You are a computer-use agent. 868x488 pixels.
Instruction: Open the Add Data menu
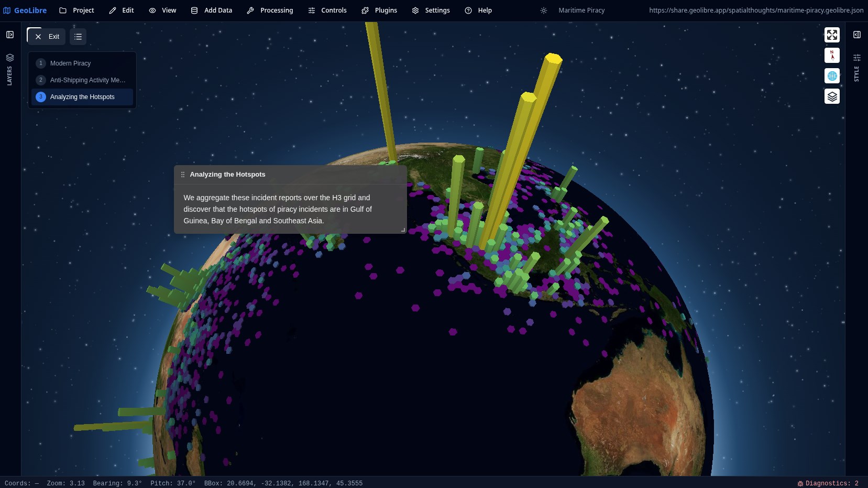pyautogui.click(x=212, y=10)
